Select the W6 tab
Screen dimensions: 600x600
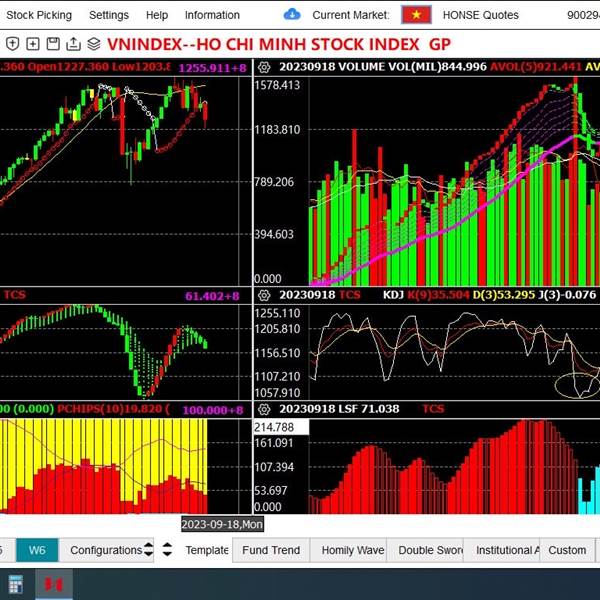click(37, 550)
